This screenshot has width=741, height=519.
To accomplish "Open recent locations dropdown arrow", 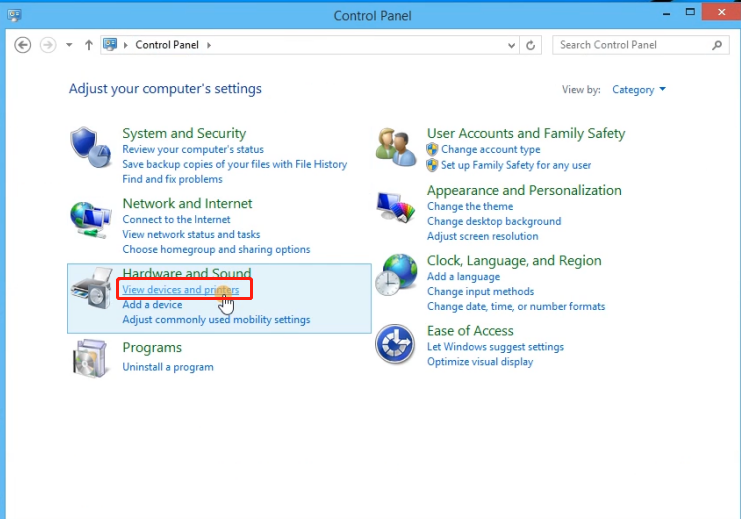I will point(69,45).
